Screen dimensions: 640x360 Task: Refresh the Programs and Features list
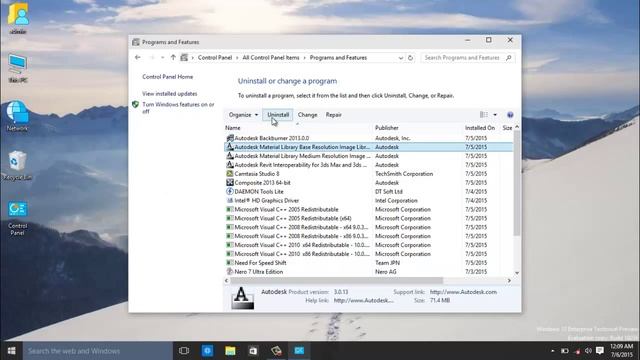(x=410, y=58)
